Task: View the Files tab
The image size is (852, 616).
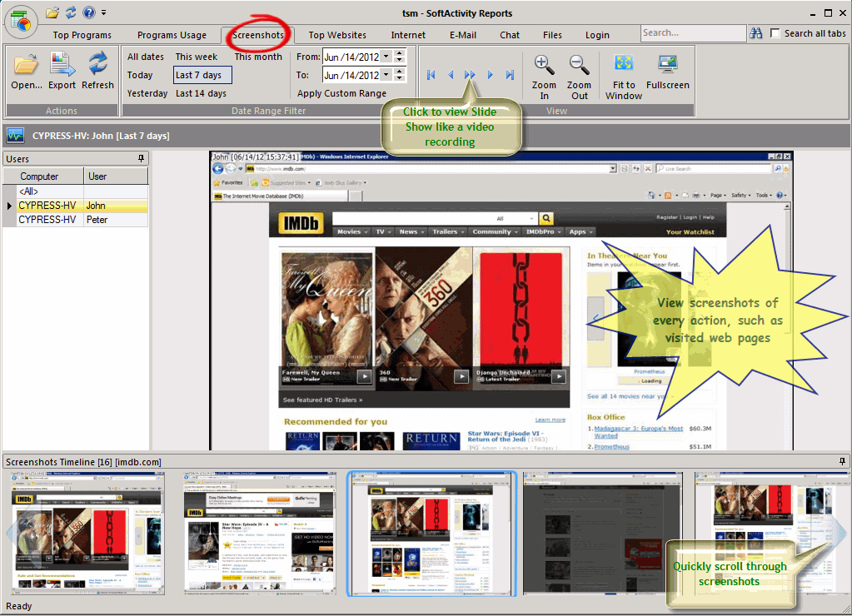Action: [552, 35]
